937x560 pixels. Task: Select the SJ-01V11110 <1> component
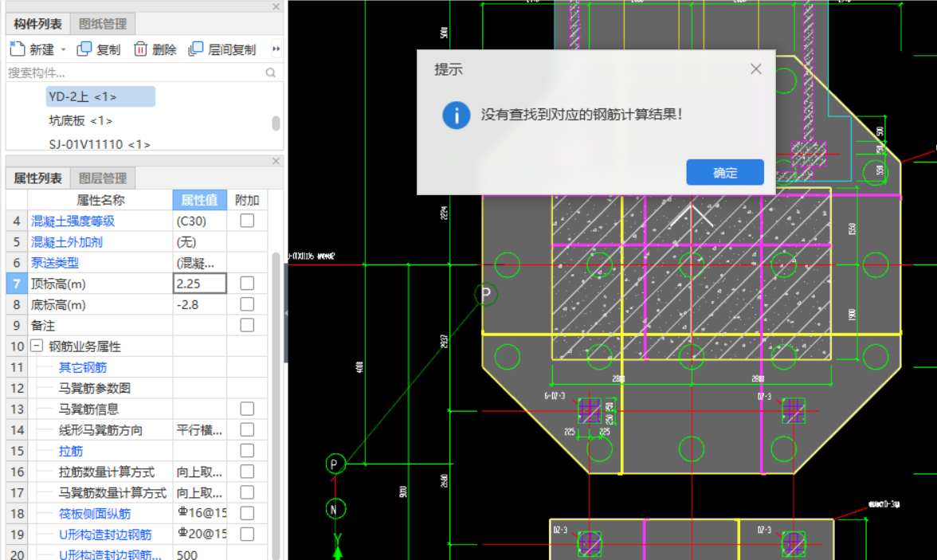(99, 144)
